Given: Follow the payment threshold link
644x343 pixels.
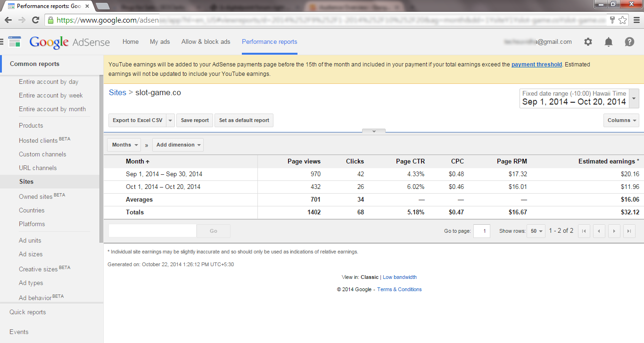Looking at the screenshot, I should click(x=537, y=65).
